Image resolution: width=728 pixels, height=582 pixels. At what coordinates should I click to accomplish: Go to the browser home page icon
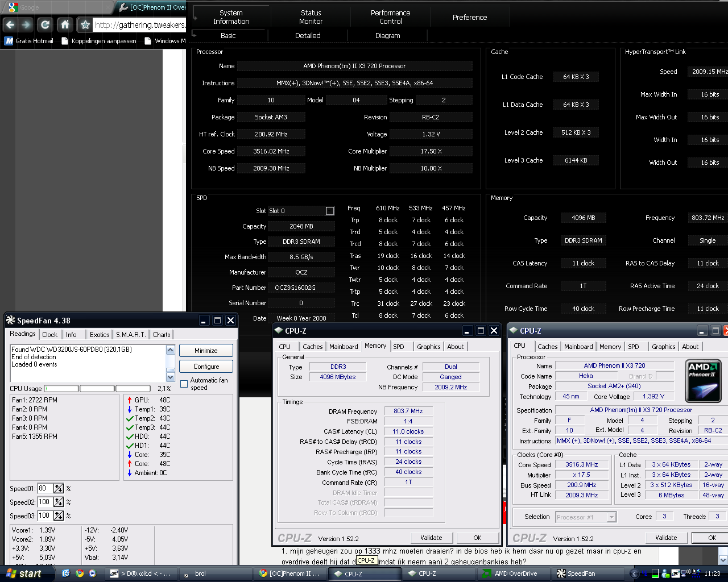click(65, 25)
